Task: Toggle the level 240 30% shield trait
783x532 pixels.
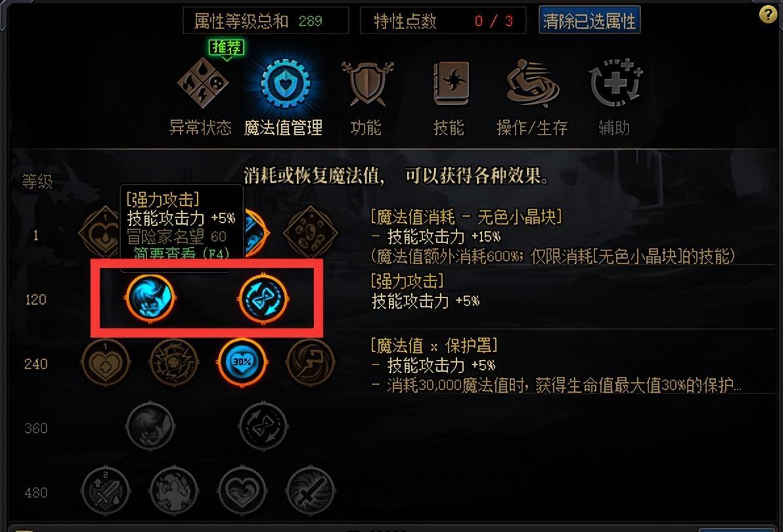Action: point(242,363)
